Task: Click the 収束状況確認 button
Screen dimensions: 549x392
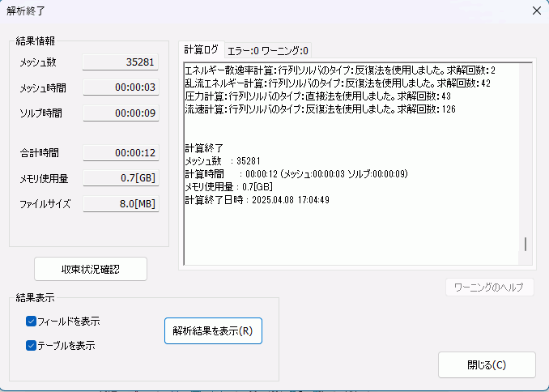Action: (91, 269)
